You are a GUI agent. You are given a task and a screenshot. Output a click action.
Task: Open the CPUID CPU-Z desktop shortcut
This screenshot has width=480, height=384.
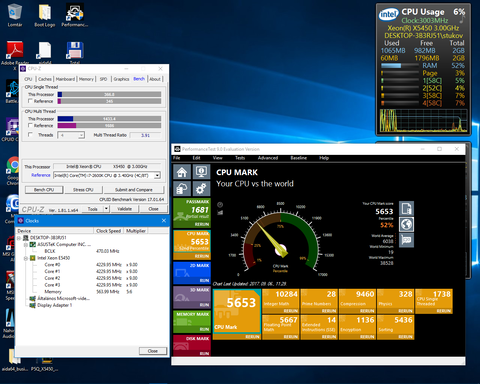click(12, 130)
